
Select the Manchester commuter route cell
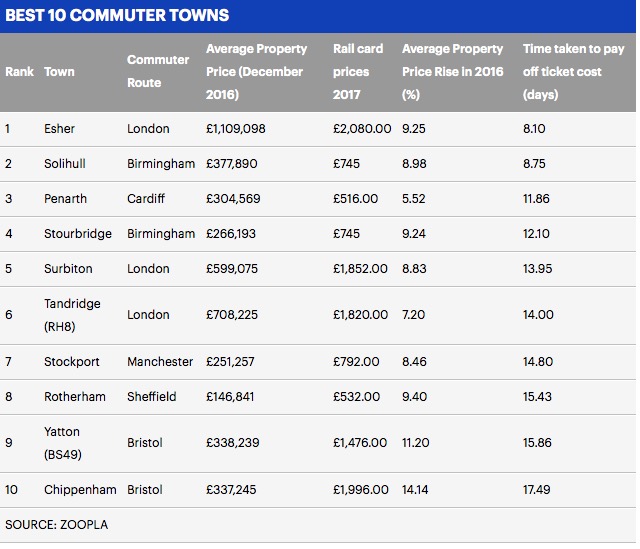pyautogui.click(x=160, y=361)
